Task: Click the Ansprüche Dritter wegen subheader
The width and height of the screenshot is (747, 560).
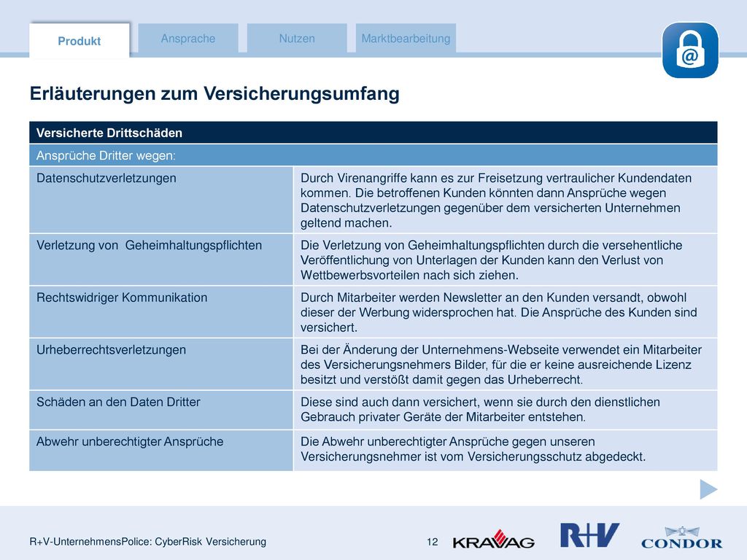Action: click(373, 155)
